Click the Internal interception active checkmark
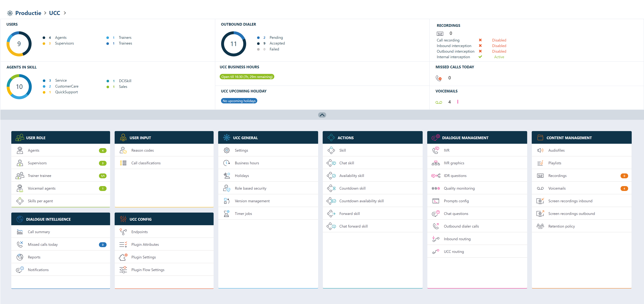This screenshot has width=644, height=304. point(480,57)
